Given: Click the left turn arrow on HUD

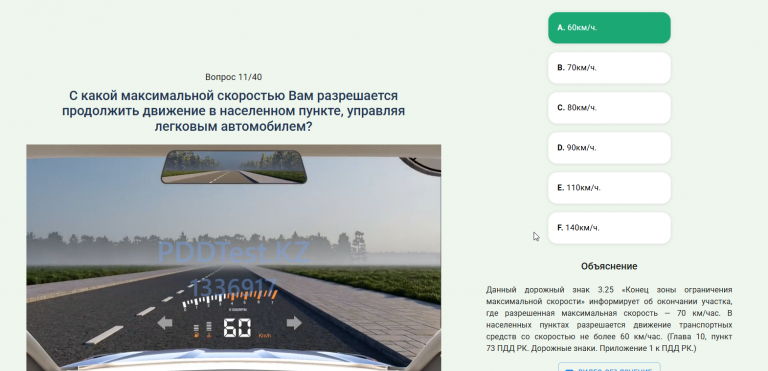Looking at the screenshot, I should point(165,323).
